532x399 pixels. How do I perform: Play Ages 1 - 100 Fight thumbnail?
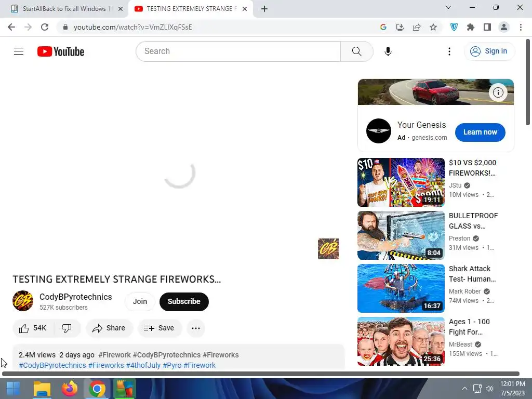pyautogui.click(x=401, y=341)
